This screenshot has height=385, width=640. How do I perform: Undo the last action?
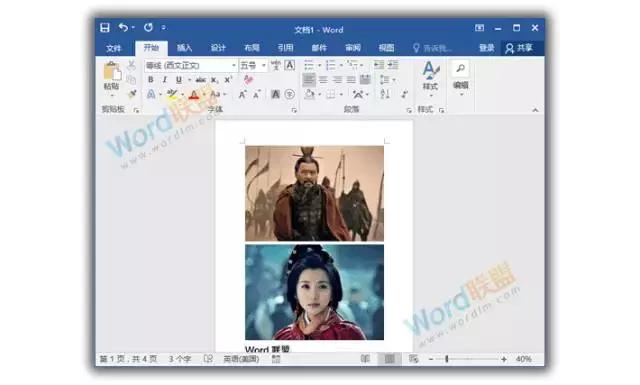(123, 27)
